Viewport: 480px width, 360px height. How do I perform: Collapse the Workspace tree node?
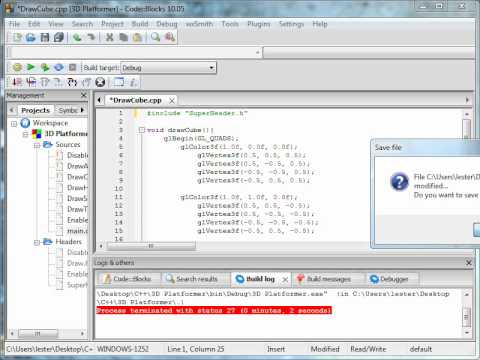pyautogui.click(x=14, y=124)
